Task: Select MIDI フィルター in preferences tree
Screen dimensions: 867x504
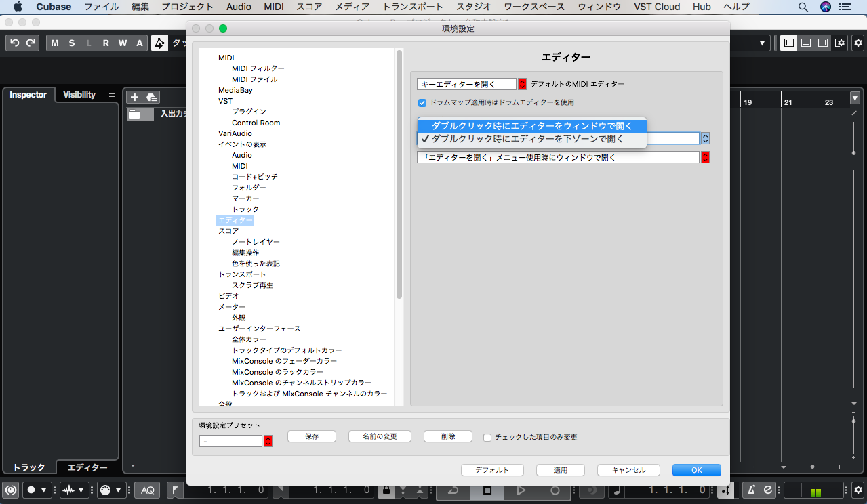Action: pyautogui.click(x=258, y=68)
